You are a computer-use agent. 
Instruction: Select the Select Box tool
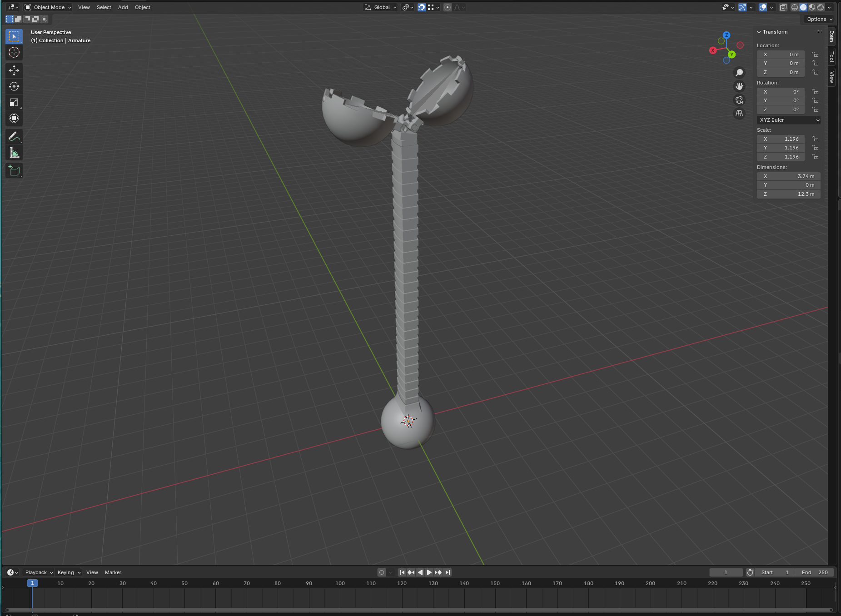click(x=14, y=36)
